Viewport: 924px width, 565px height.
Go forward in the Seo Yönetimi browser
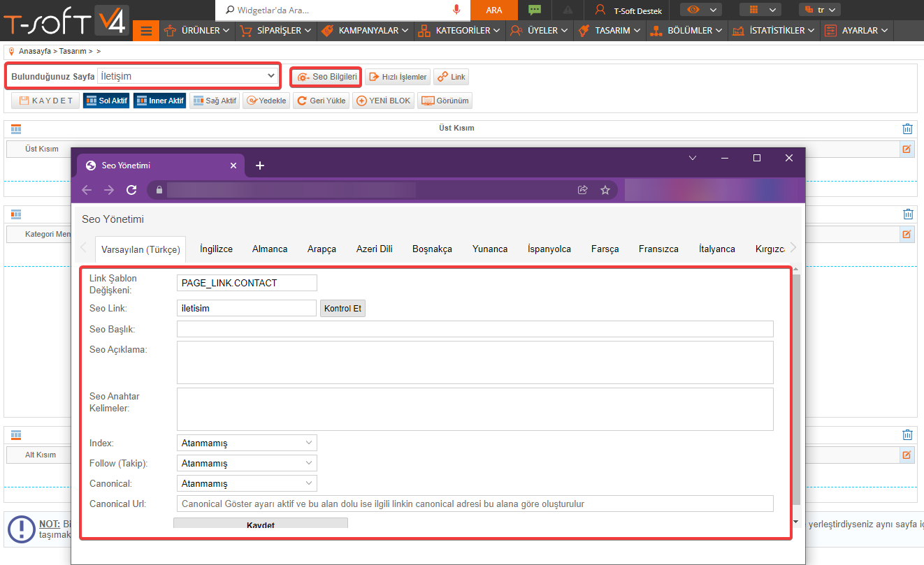[109, 190]
